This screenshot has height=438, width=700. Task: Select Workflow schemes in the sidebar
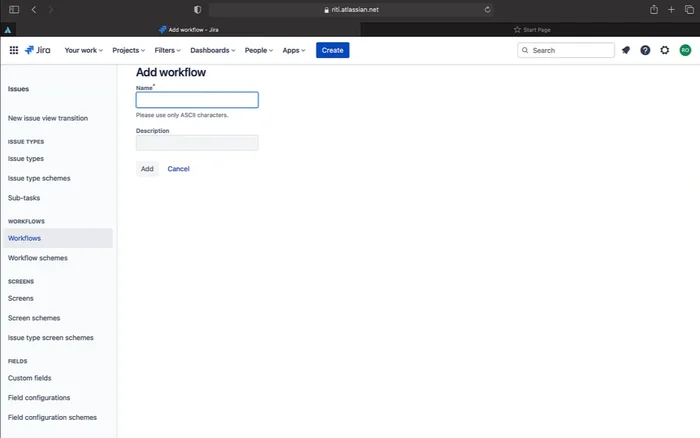click(38, 258)
